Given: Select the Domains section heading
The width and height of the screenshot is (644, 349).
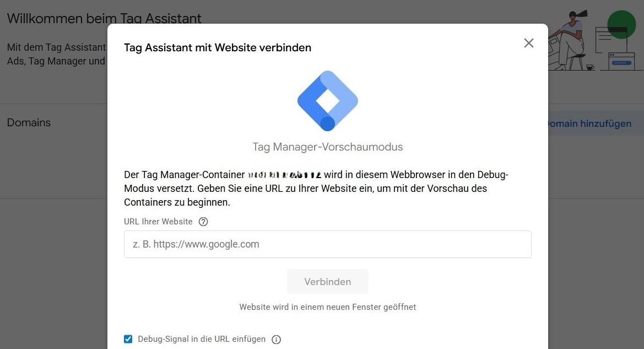Looking at the screenshot, I should [x=29, y=122].
